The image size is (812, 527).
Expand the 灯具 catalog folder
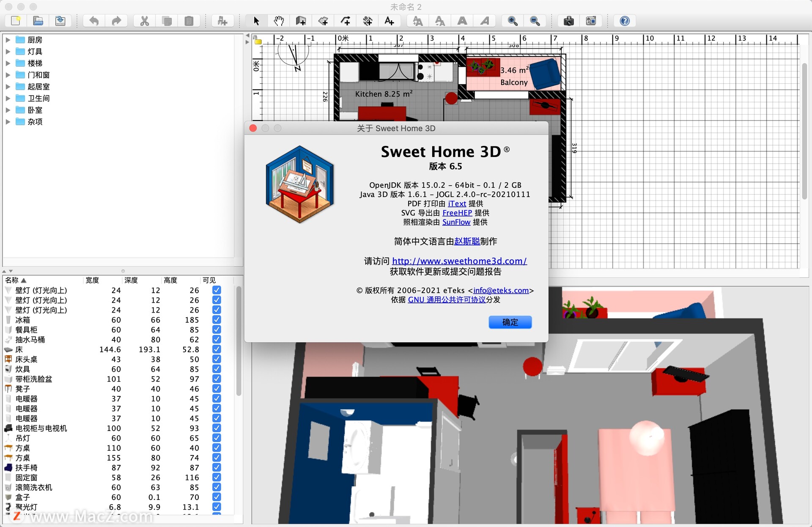8,51
